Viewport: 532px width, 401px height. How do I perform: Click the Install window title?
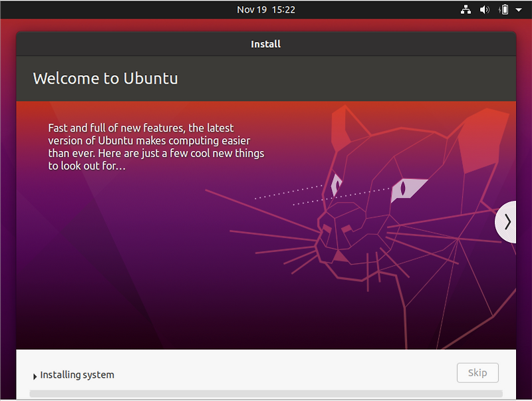(265, 44)
